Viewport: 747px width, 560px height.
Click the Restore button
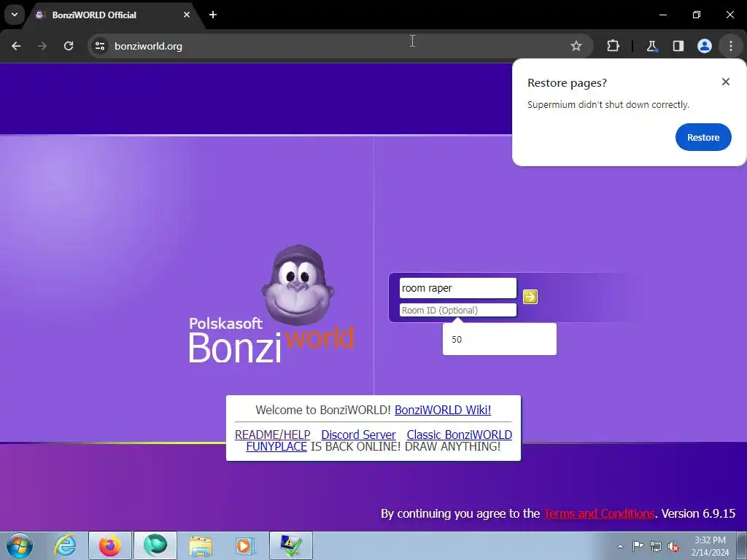(x=703, y=137)
